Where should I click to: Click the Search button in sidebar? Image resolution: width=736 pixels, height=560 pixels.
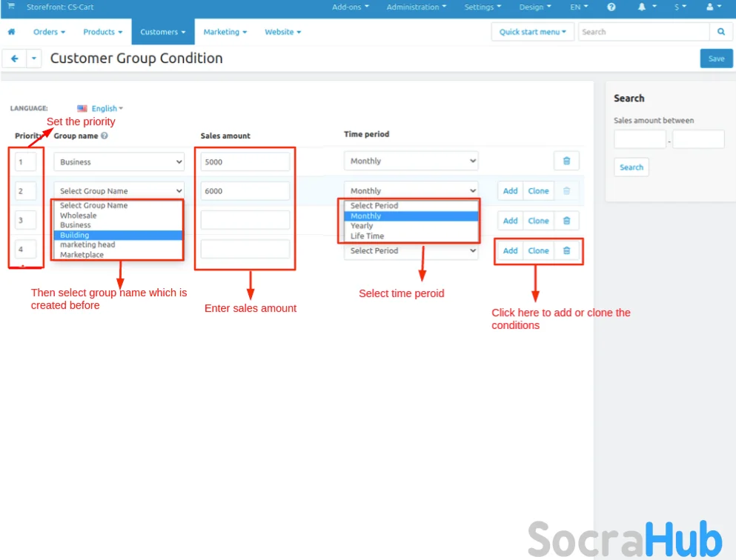click(x=631, y=167)
